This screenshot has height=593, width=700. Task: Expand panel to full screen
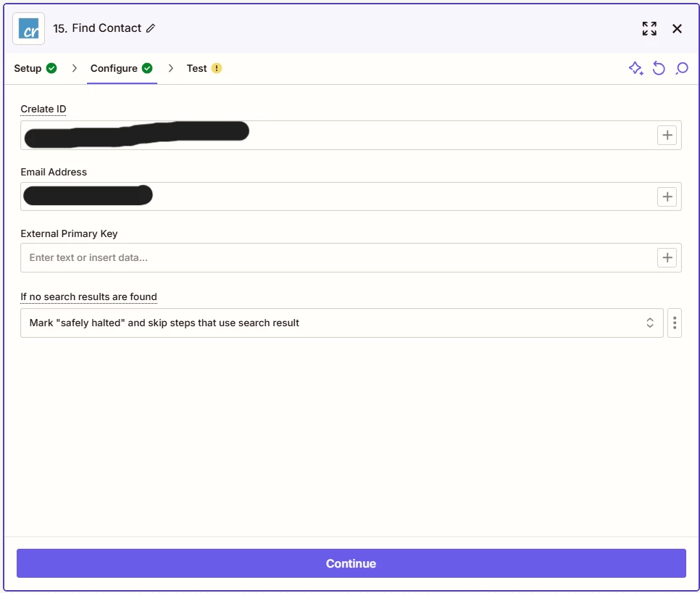[x=649, y=28]
